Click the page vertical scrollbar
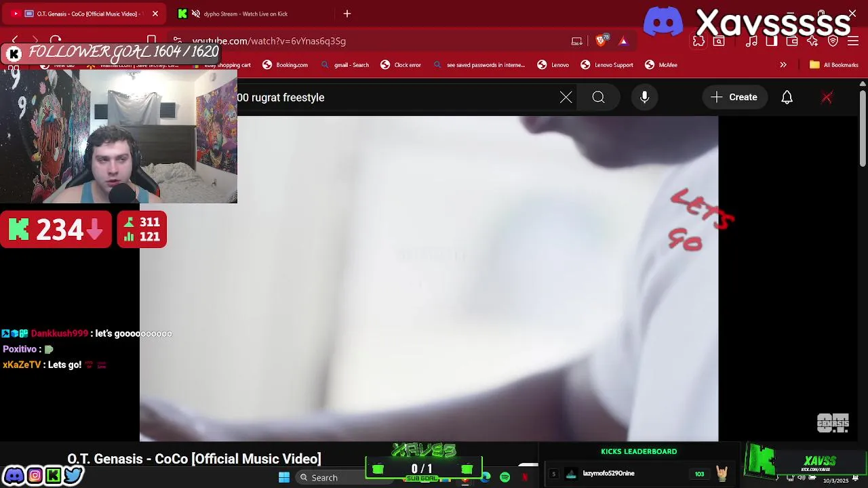868x488 pixels. click(863, 129)
